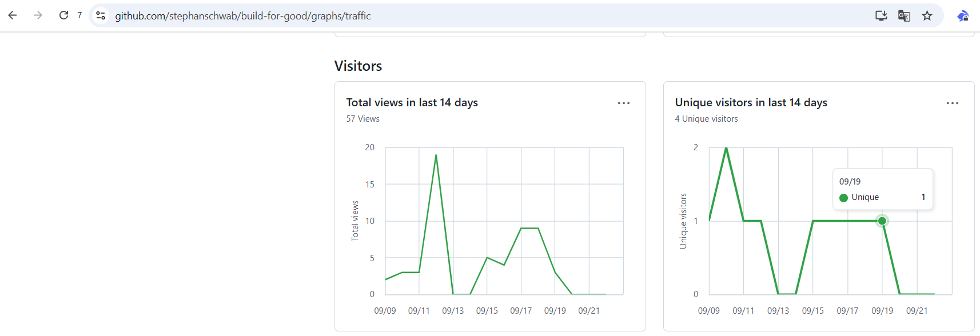Screen dimensions: 980x336
Task: Click the browser forward arrow
Action: coord(38,15)
